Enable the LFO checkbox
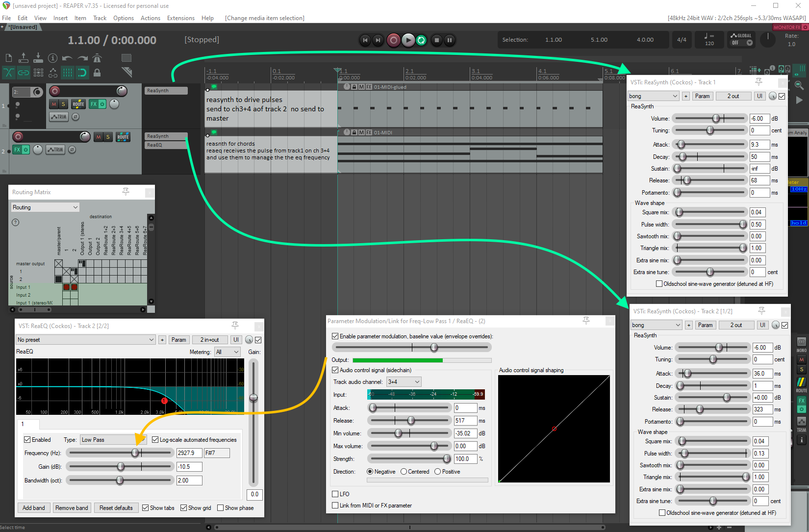Image resolution: width=809 pixels, height=532 pixels. click(335, 494)
